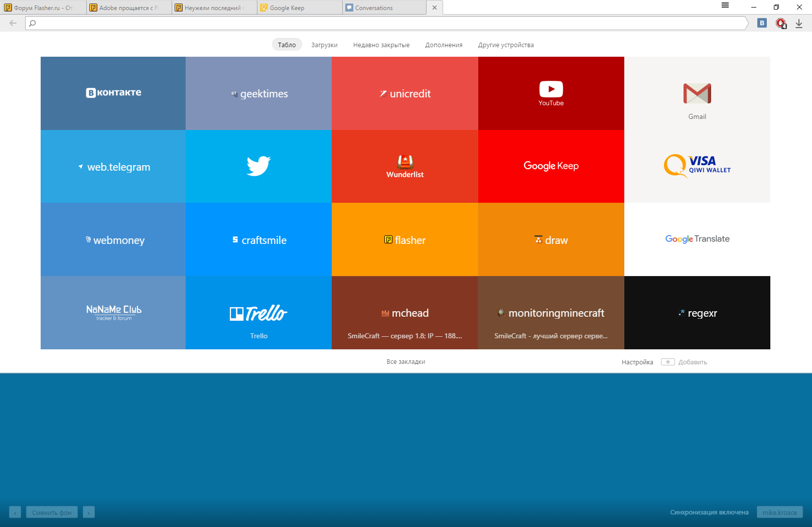Open the mike.kroace account button
Viewport: 812px width, 527px height.
(x=779, y=512)
